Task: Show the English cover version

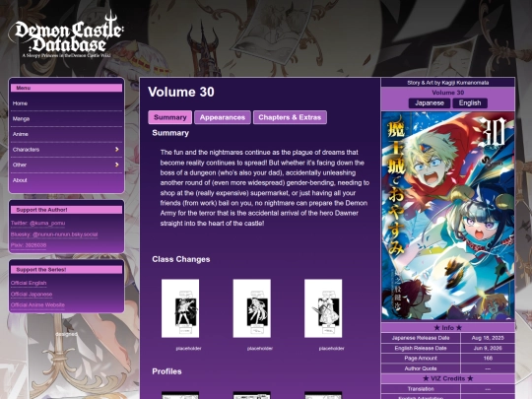Action: (470, 103)
